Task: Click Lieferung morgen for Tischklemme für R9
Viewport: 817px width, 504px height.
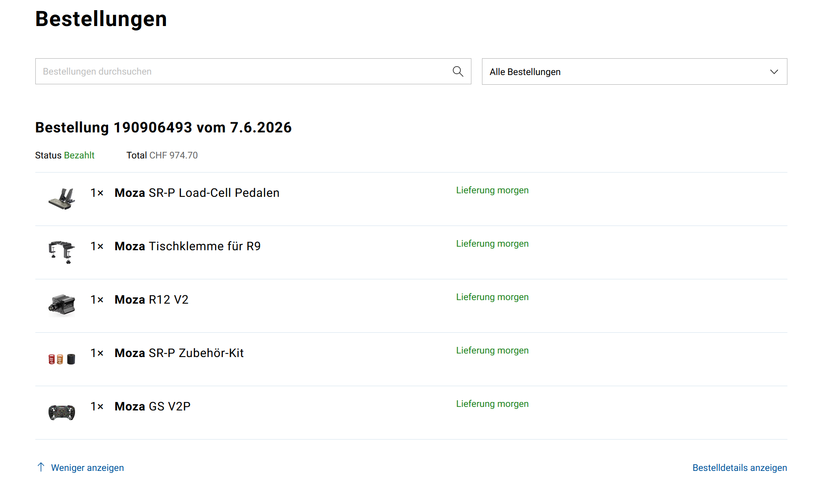Action: pyautogui.click(x=492, y=244)
